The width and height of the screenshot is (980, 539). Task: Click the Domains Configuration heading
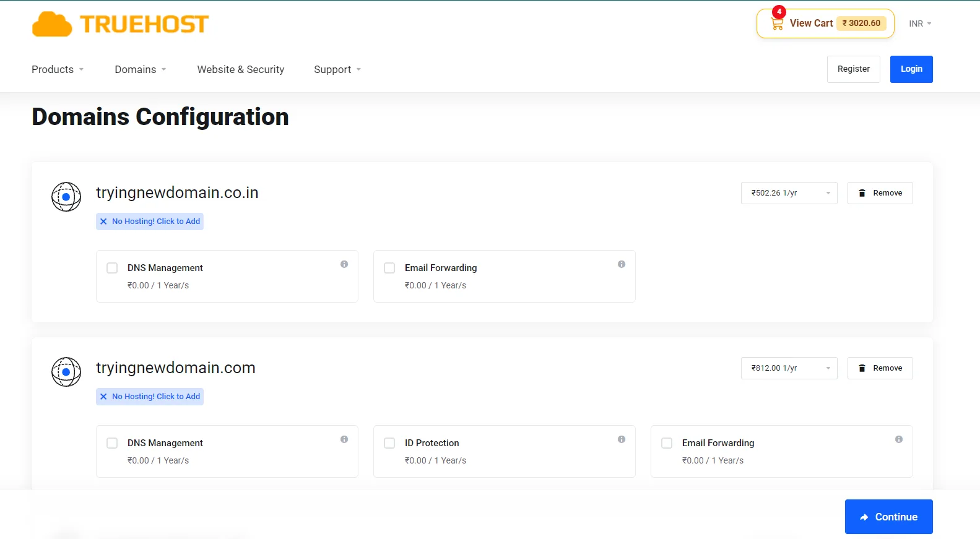[x=160, y=117]
